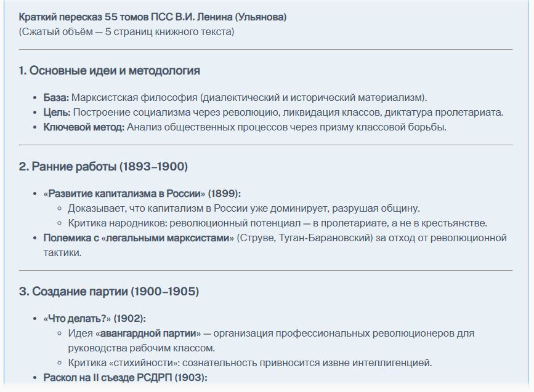Click the bold text '«Развитие капитализма в России» (1899):'
The height and width of the screenshot is (392, 534).
coord(142,194)
